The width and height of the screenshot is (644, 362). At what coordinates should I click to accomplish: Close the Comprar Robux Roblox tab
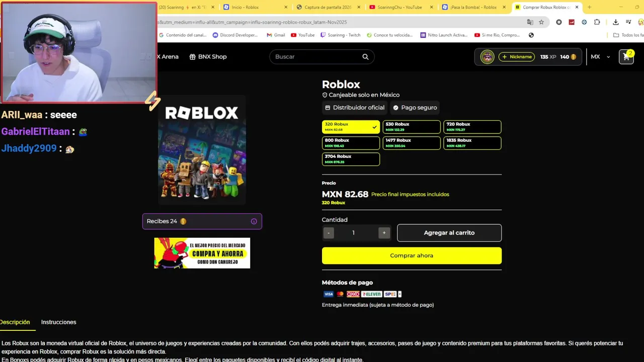pos(577,7)
